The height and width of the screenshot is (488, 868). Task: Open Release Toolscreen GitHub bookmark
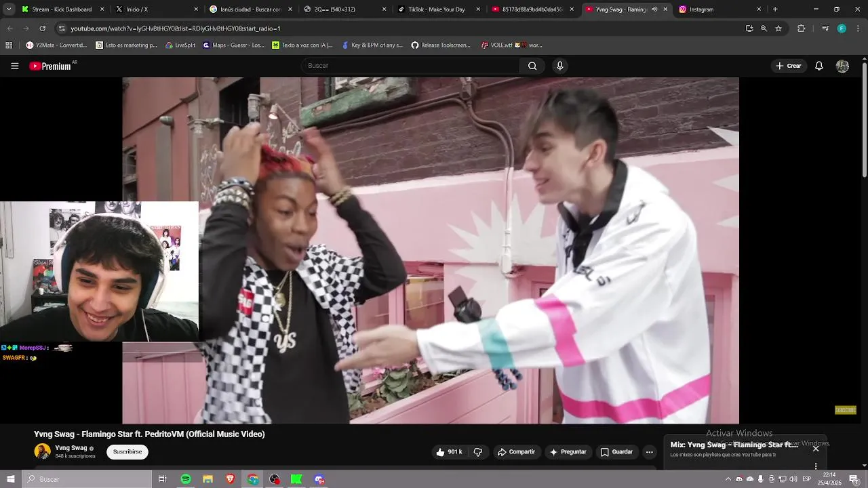click(441, 45)
